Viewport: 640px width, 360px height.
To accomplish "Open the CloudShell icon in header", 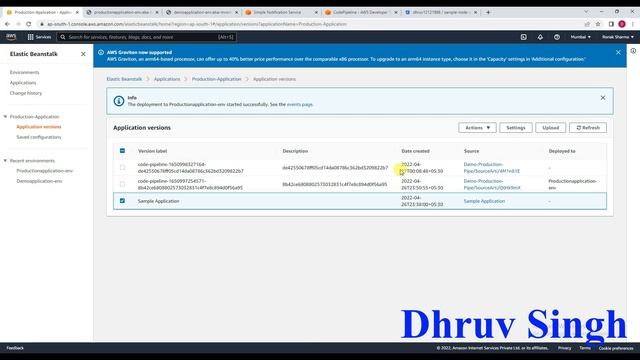I will click(524, 37).
